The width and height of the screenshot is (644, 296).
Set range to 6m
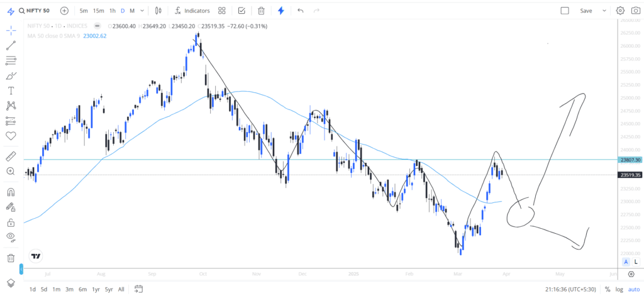82,289
